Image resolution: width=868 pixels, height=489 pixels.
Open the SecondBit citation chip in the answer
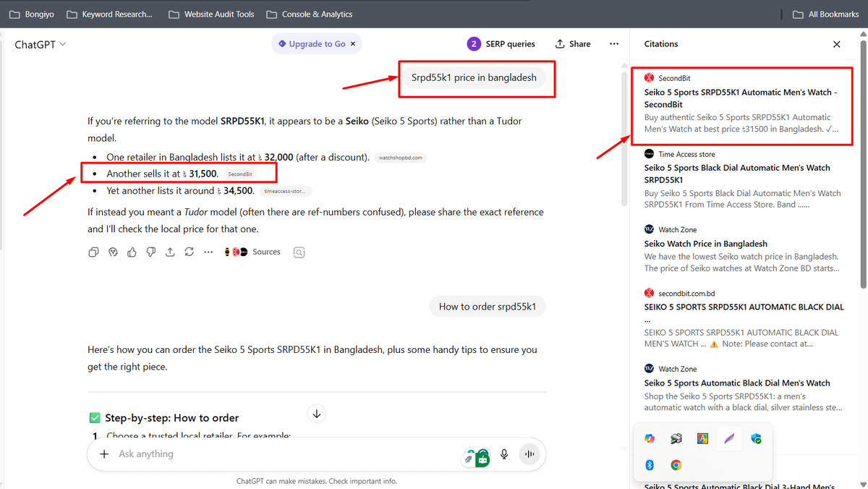pos(239,174)
